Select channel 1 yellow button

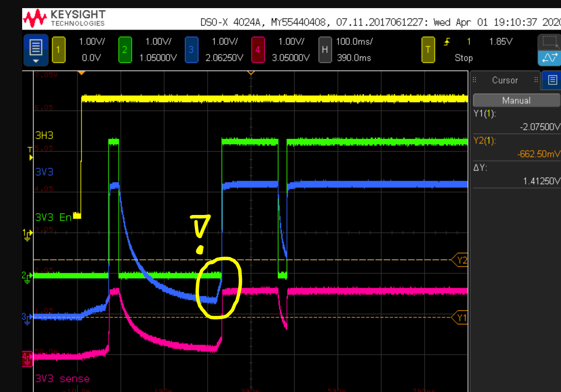[x=59, y=49]
